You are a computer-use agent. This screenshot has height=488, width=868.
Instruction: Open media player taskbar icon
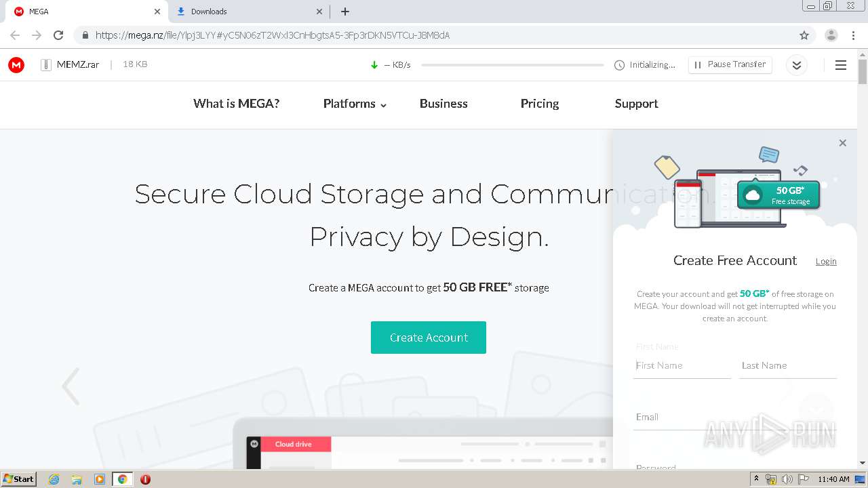(100, 479)
